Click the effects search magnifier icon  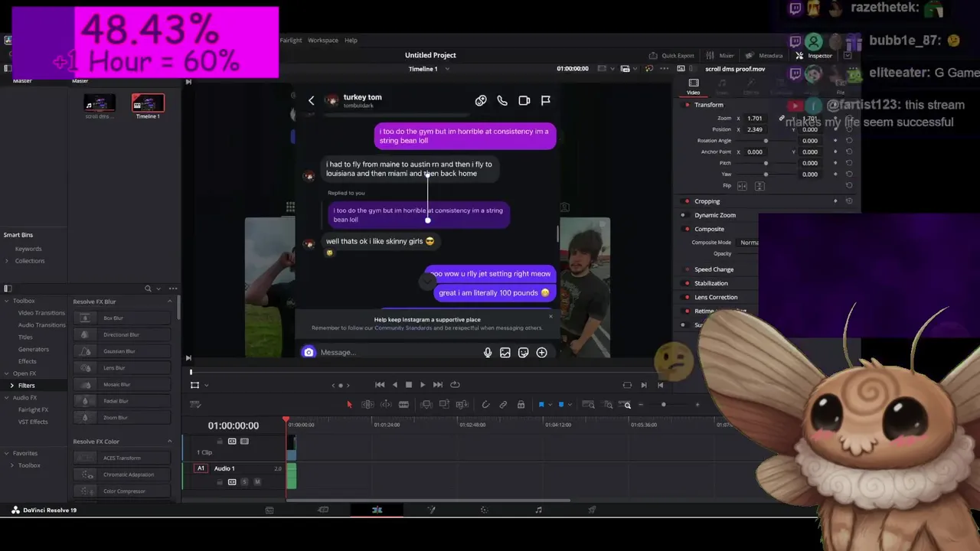tap(148, 289)
